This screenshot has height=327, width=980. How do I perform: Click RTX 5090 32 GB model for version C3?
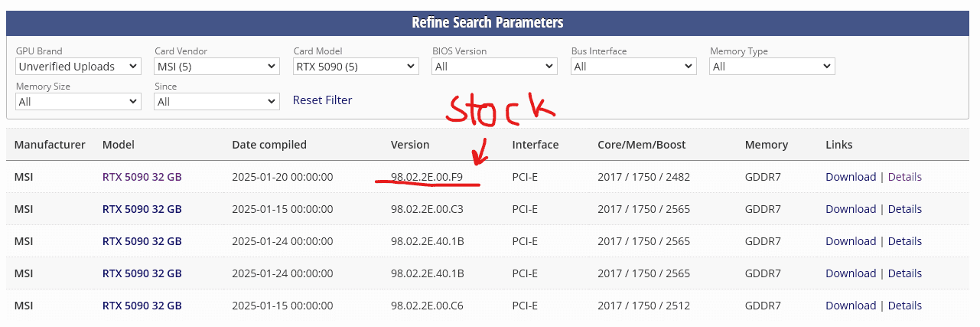(x=142, y=209)
